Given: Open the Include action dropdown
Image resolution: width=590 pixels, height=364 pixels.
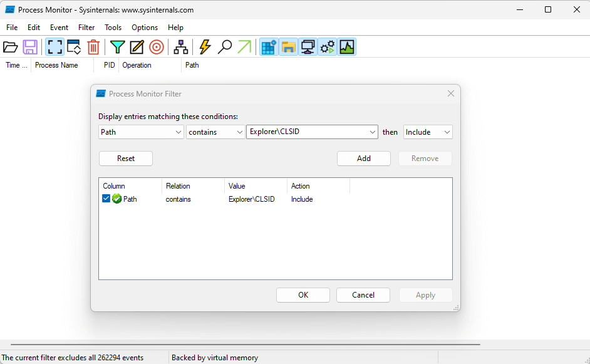Looking at the screenshot, I should (428, 132).
